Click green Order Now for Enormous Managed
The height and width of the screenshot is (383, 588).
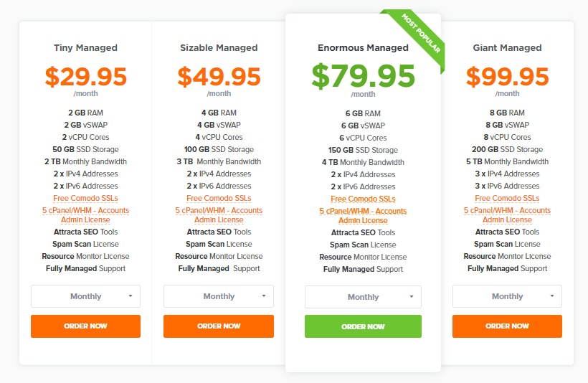coord(363,327)
